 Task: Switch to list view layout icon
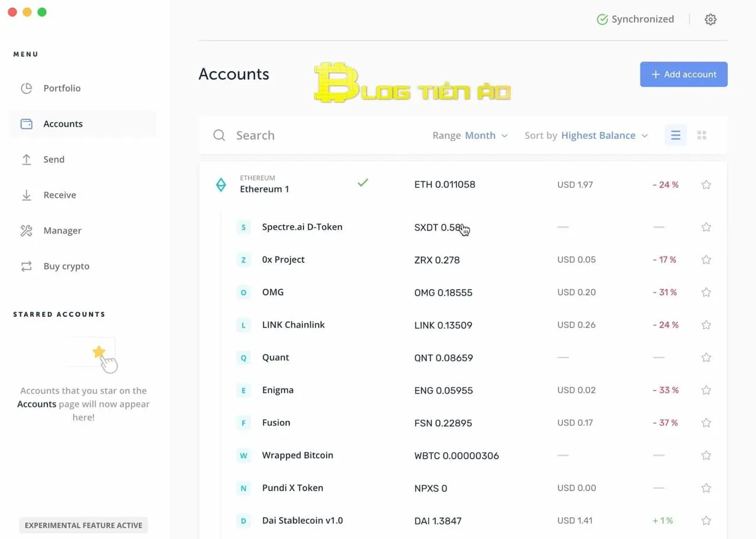[x=676, y=135]
